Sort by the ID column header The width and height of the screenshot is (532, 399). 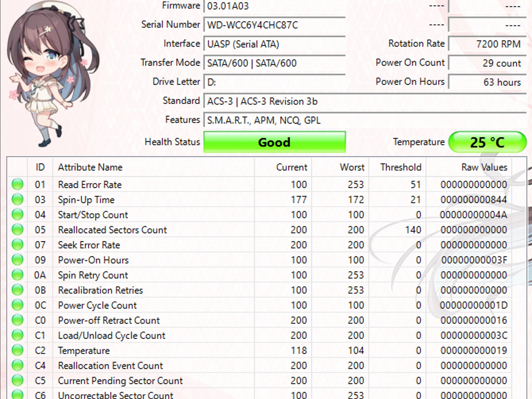point(40,167)
